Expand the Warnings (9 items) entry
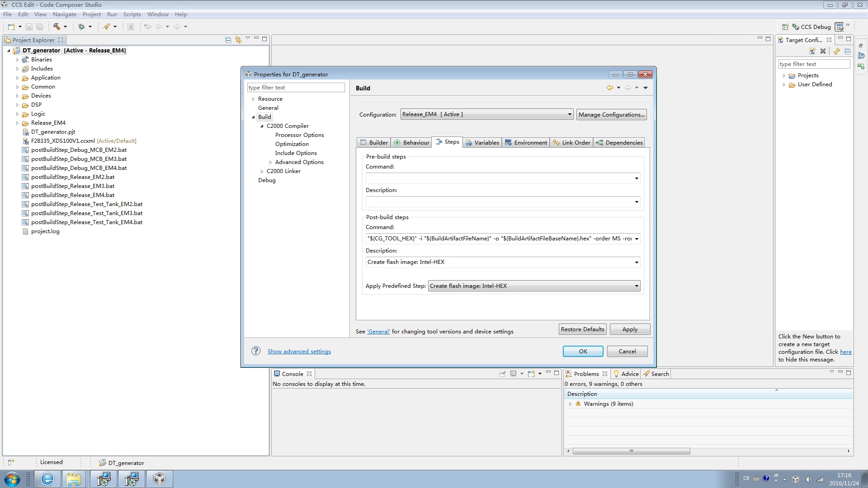The width and height of the screenshot is (868, 488). tap(570, 404)
